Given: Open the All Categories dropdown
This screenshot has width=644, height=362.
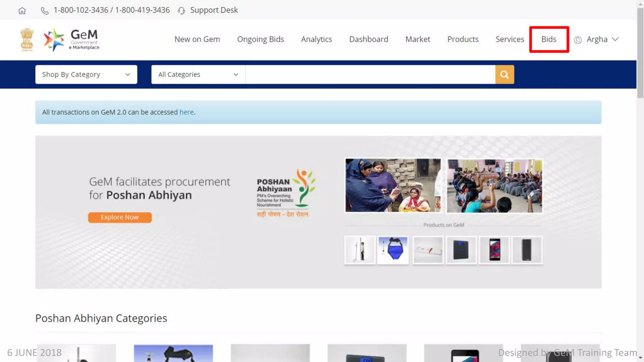Looking at the screenshot, I should (198, 74).
